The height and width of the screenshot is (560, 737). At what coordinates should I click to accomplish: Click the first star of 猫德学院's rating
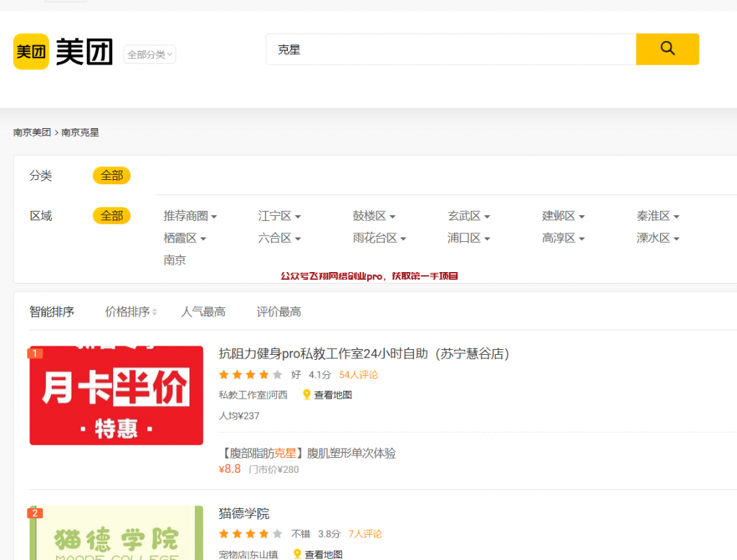pos(223,534)
